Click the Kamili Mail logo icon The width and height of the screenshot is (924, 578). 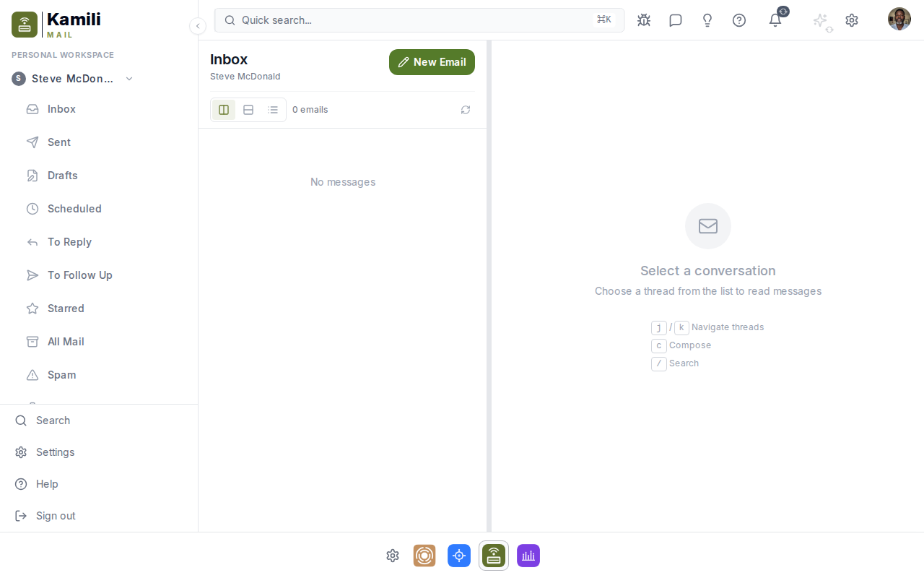(25, 25)
